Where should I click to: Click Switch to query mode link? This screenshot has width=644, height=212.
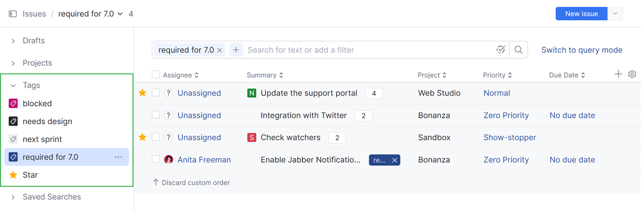582,50
